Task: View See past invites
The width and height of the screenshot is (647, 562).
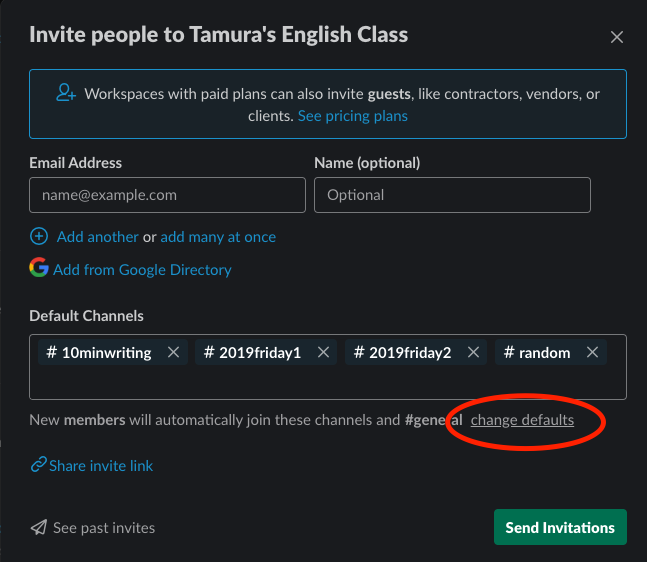Action: [104, 527]
